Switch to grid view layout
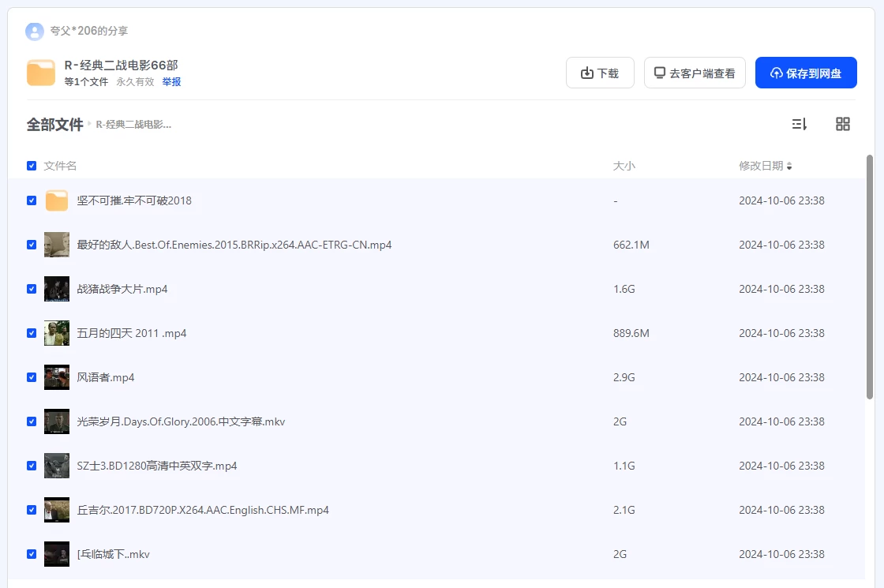 [843, 124]
